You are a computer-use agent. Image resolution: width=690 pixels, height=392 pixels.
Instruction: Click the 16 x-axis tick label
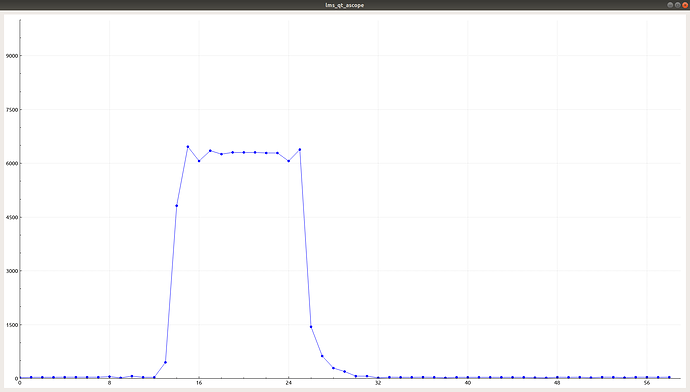pyautogui.click(x=199, y=383)
